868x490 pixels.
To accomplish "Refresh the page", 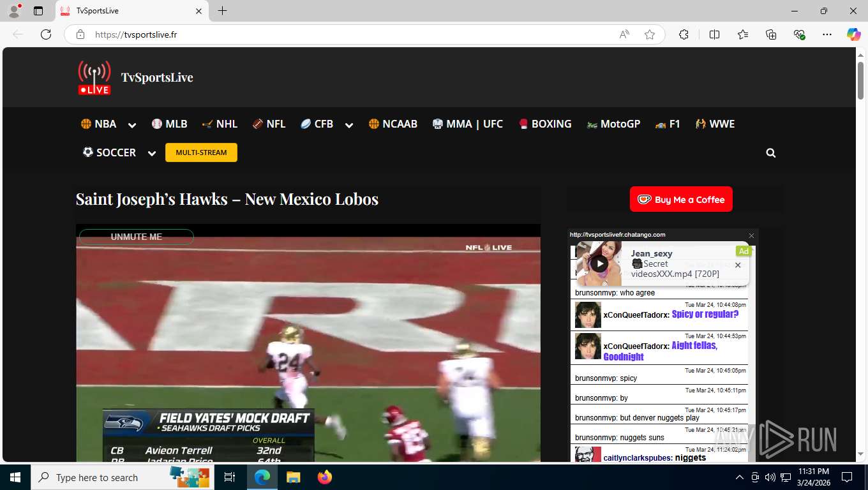I will (46, 34).
